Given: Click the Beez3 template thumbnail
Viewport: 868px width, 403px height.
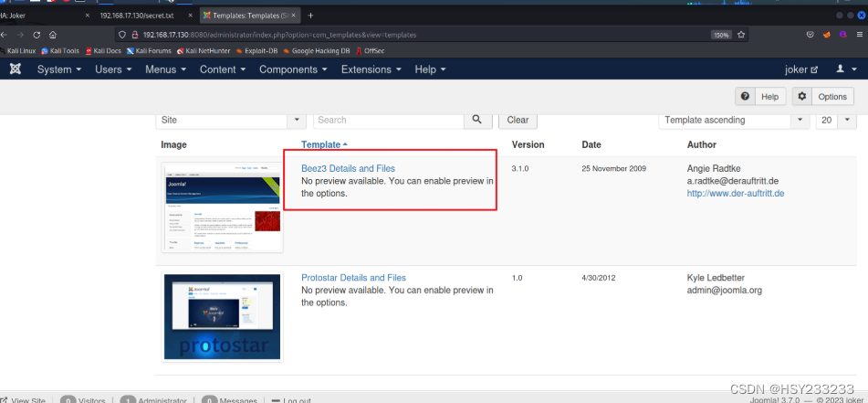Looking at the screenshot, I should [222, 207].
